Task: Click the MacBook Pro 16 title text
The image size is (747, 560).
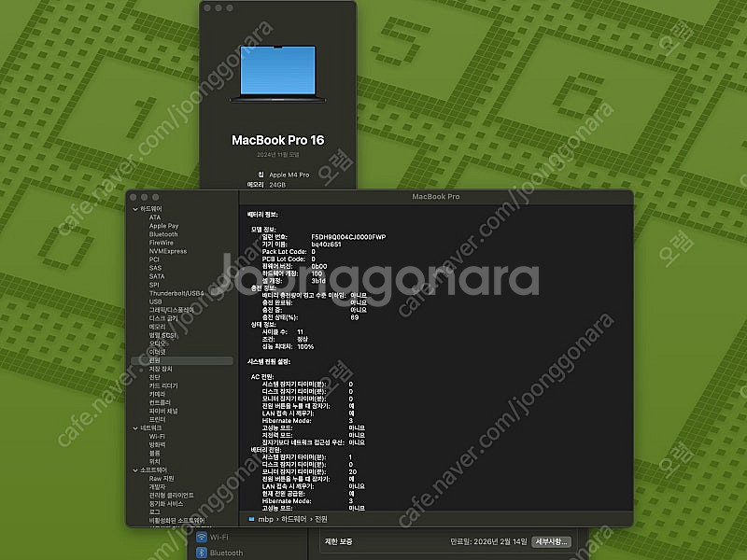Action: (x=277, y=140)
